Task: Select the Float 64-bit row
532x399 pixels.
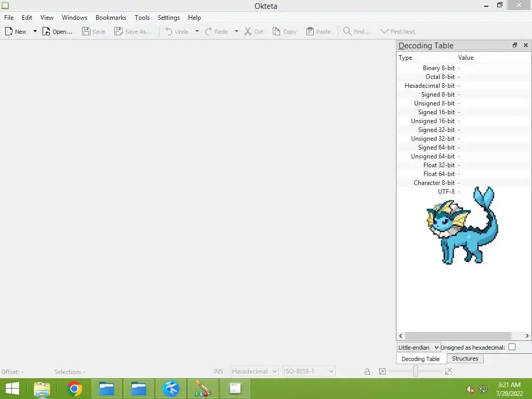Action: coord(463,174)
